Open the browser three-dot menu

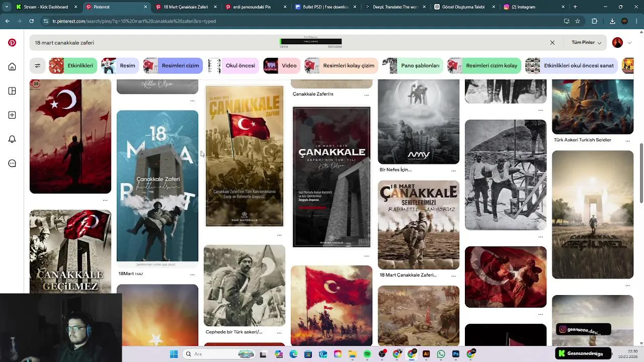click(x=637, y=21)
